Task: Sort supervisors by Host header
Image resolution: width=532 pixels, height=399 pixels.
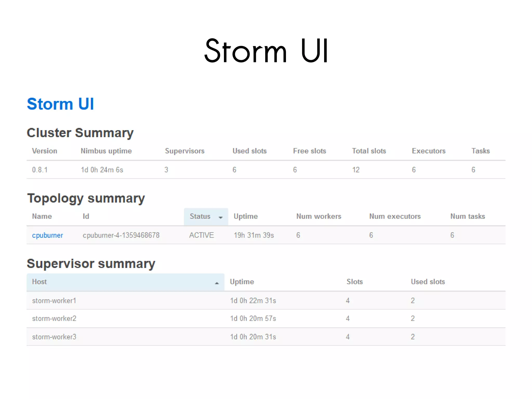Action: [x=125, y=282]
